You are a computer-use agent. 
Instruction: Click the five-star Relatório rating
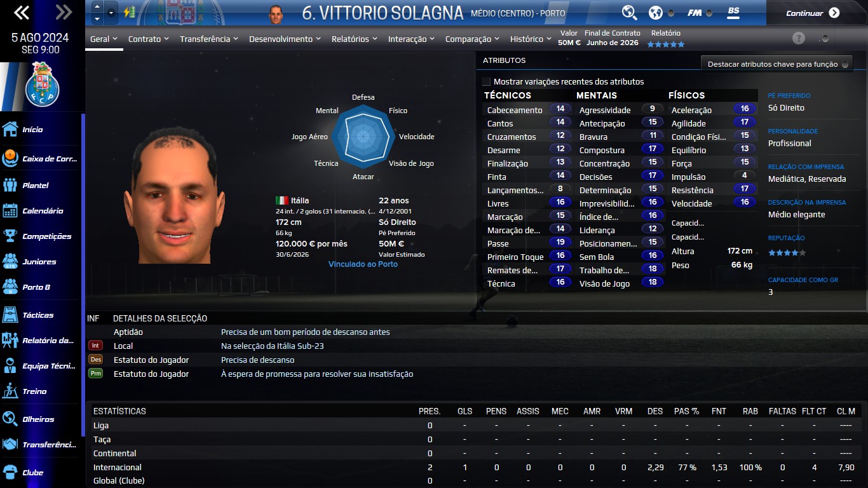click(x=666, y=44)
